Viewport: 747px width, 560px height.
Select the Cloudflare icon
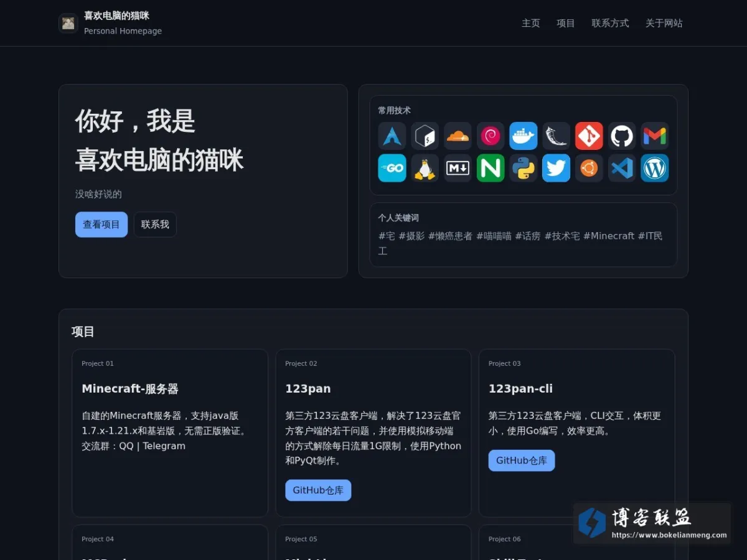click(x=458, y=136)
